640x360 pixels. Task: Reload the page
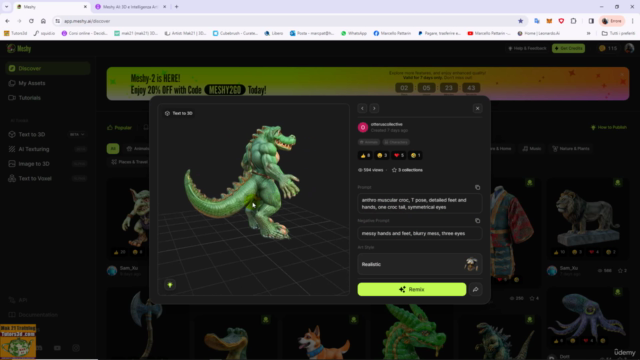31,21
